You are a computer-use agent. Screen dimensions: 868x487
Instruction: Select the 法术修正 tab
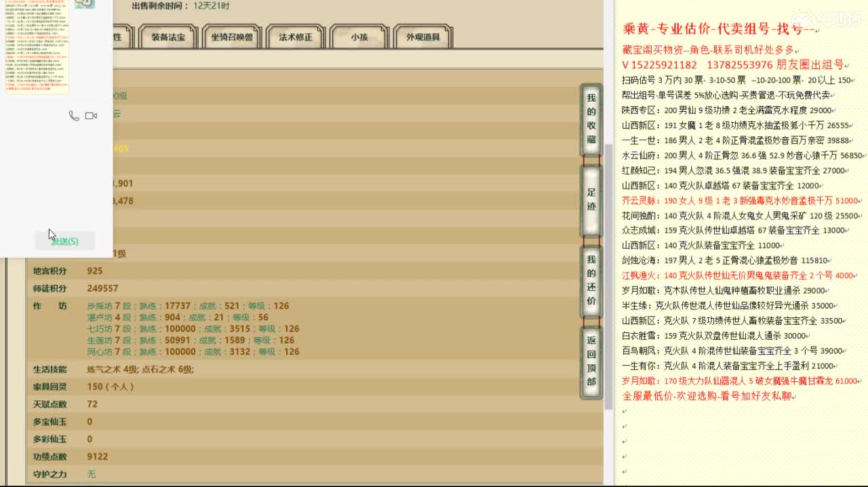pos(296,37)
